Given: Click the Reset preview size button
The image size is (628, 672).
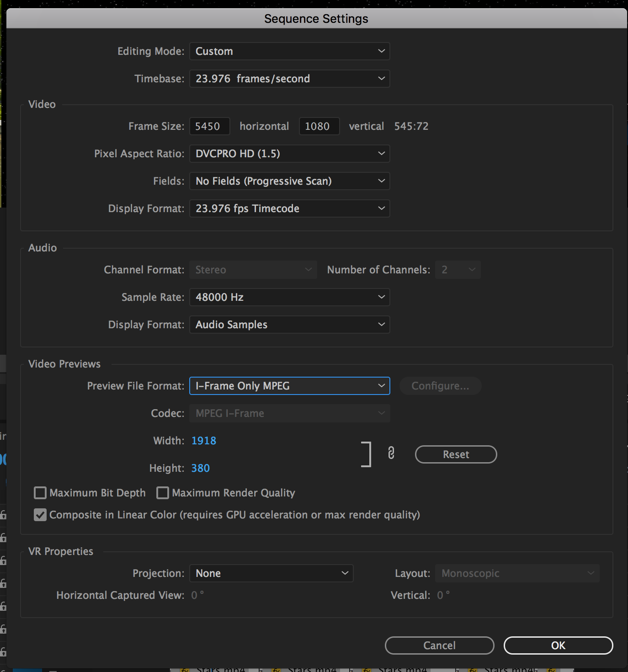Looking at the screenshot, I should (x=456, y=454).
